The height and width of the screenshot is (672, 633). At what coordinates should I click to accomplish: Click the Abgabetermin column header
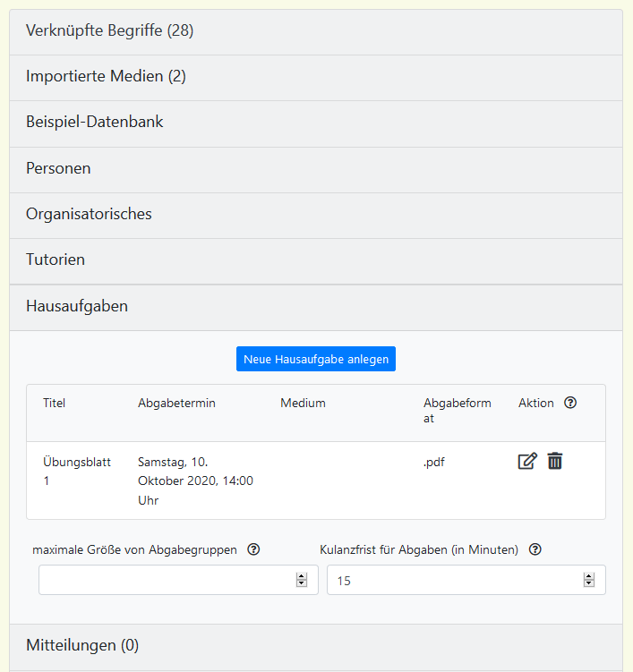tap(176, 404)
